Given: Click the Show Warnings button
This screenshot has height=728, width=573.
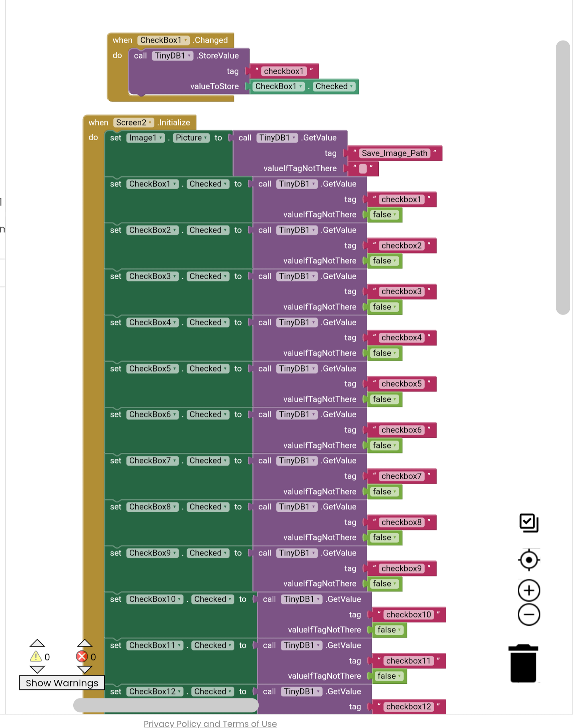Looking at the screenshot, I should tap(62, 683).
